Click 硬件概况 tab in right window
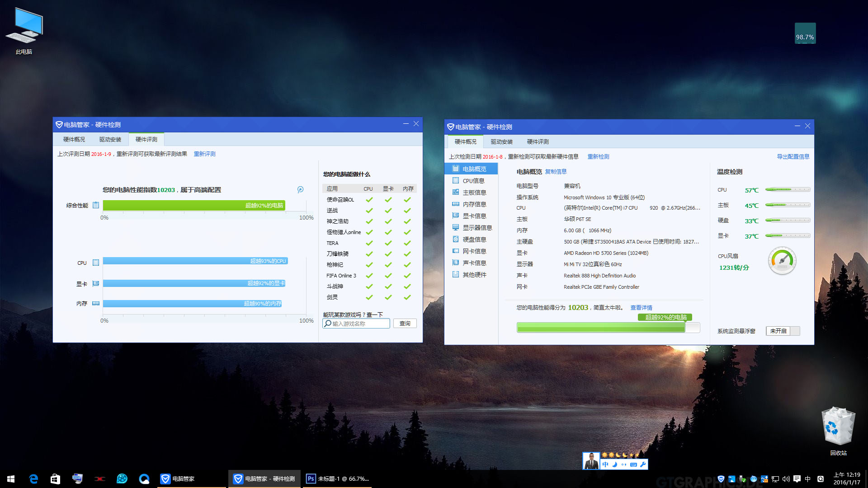Image resolution: width=868 pixels, height=488 pixels. pos(466,141)
